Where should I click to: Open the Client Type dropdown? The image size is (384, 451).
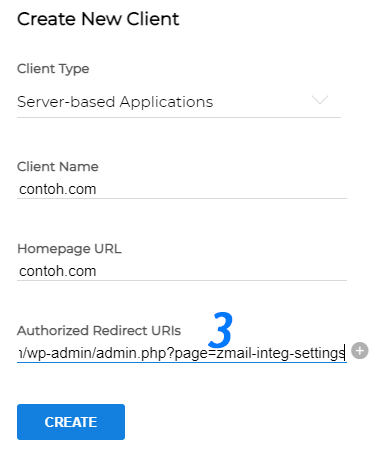tap(179, 102)
